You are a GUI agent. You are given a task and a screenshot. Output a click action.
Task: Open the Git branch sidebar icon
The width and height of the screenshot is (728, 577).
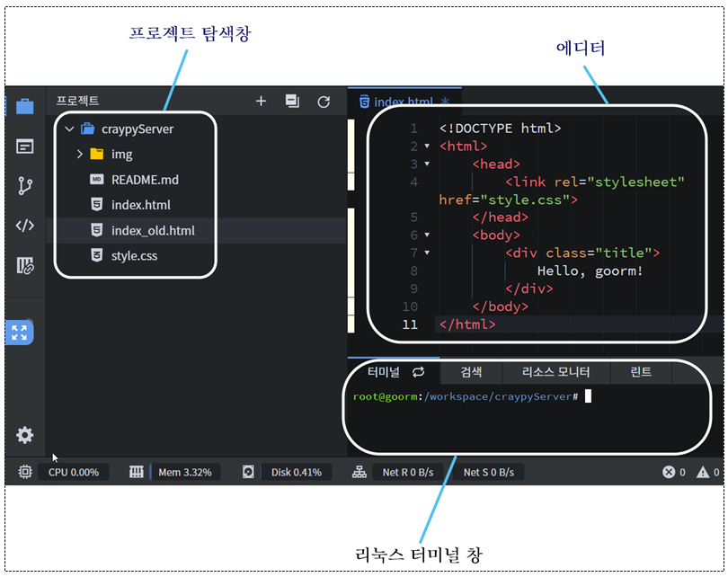click(x=24, y=186)
